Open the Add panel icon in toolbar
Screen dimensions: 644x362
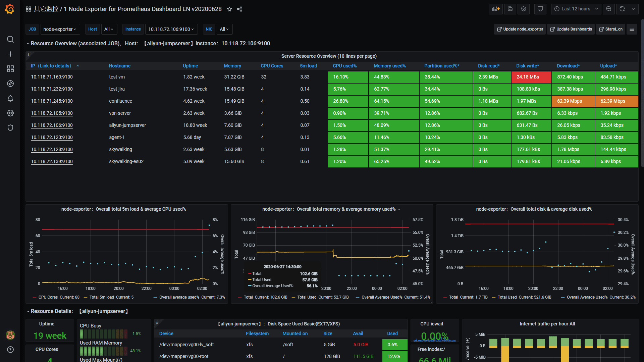pyautogui.click(x=495, y=9)
